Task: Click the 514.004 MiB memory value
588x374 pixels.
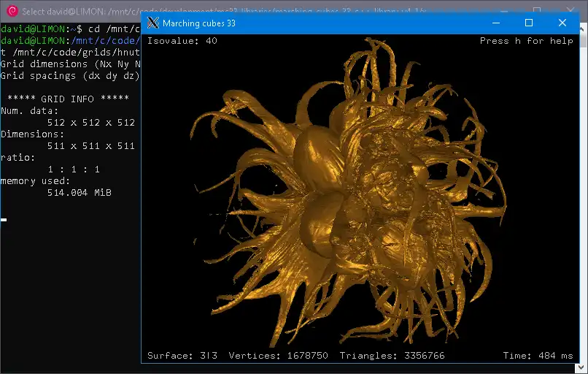Action: click(79, 192)
